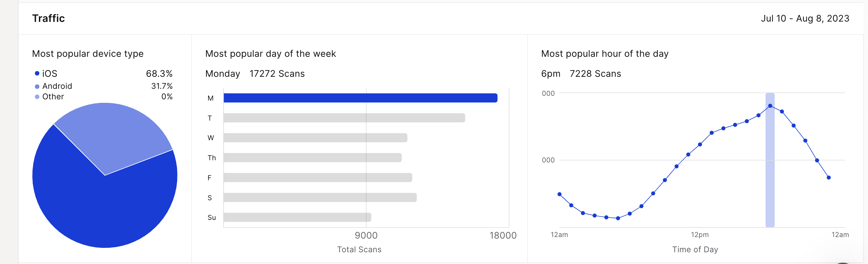
Task: Click the Android legend color dot
Action: [37, 86]
